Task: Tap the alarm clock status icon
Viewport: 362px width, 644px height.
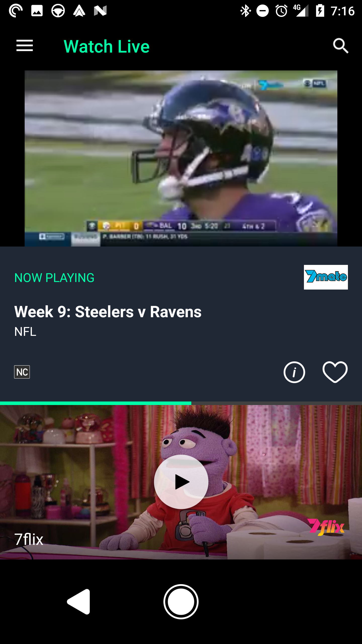Action: (281, 11)
